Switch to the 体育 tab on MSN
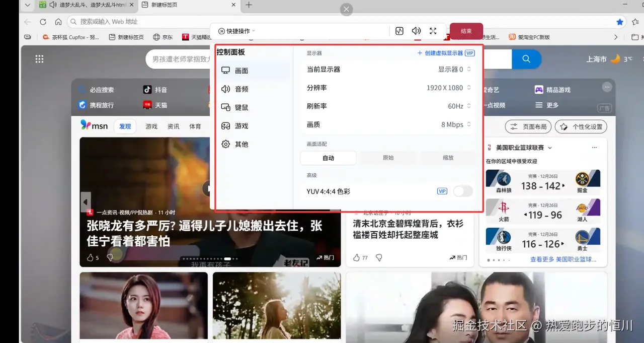The height and width of the screenshot is (343, 644). point(195,126)
